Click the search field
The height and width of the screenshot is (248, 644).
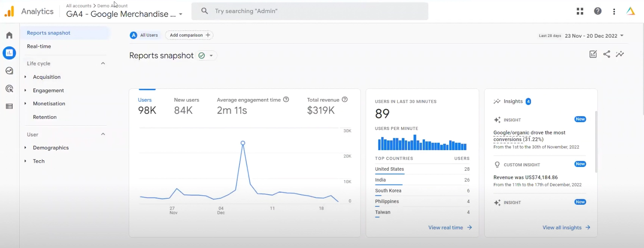click(310, 11)
